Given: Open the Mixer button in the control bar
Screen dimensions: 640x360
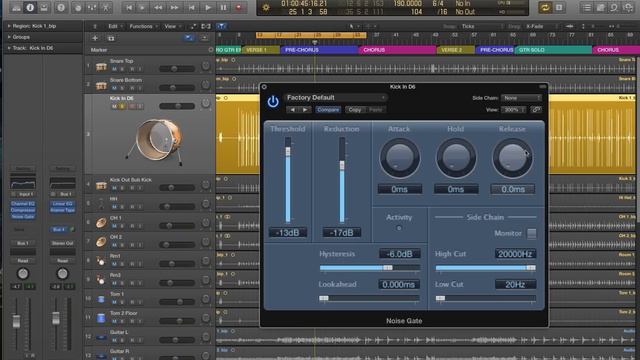Looking at the screenshot, I should click(x=92, y=7).
